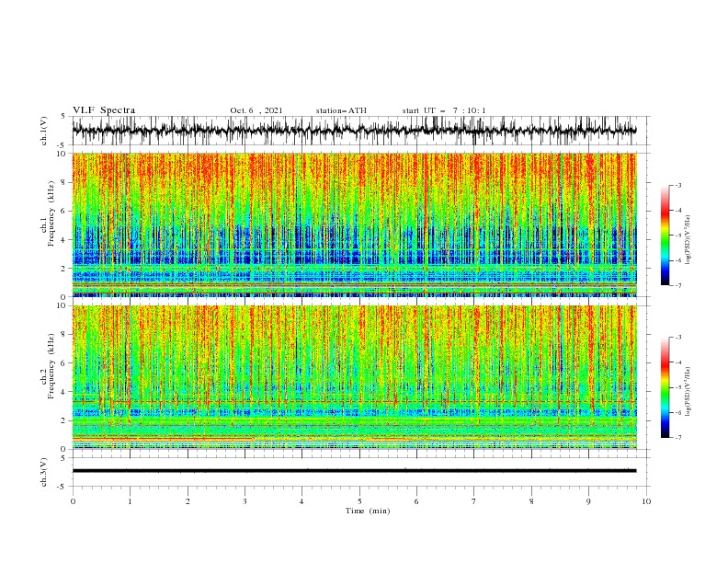Select the "start UT = 7 : 10: 1" text

[444, 110]
